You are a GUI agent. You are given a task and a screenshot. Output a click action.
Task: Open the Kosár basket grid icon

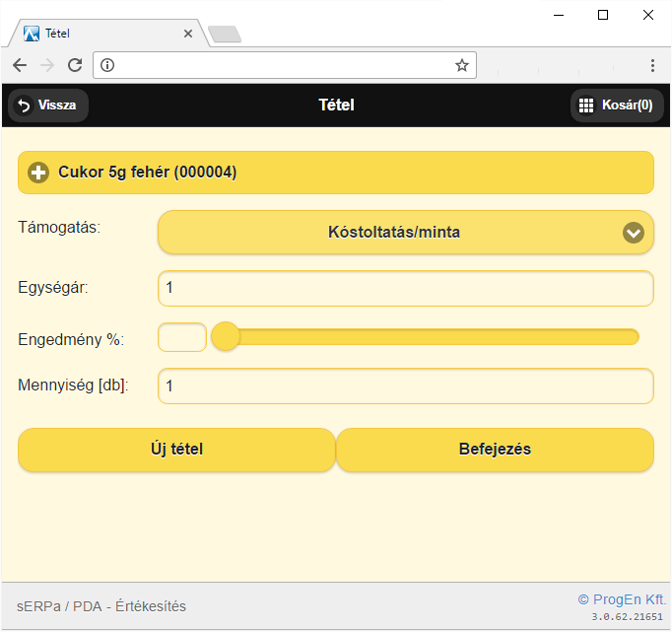tap(586, 105)
